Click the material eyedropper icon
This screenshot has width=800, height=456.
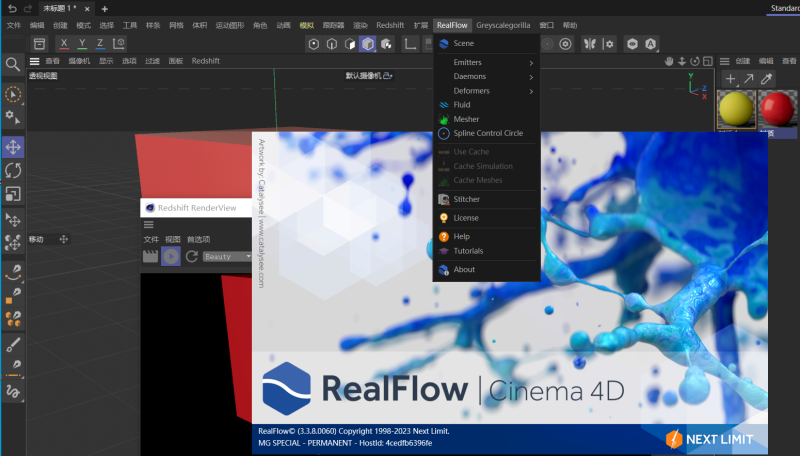click(766, 79)
